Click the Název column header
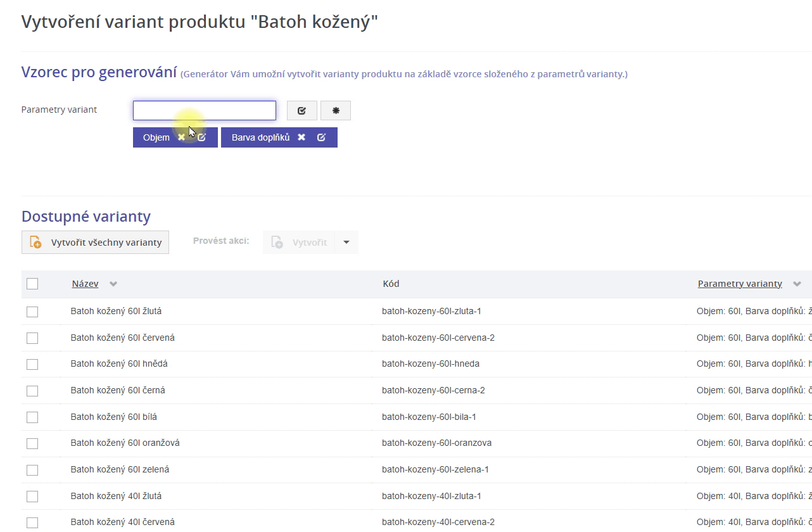This screenshot has height=532, width=812. (85, 284)
